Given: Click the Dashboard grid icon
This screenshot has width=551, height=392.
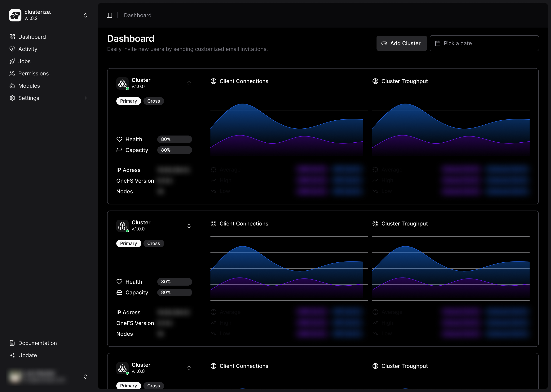Looking at the screenshot, I should [x=12, y=37].
